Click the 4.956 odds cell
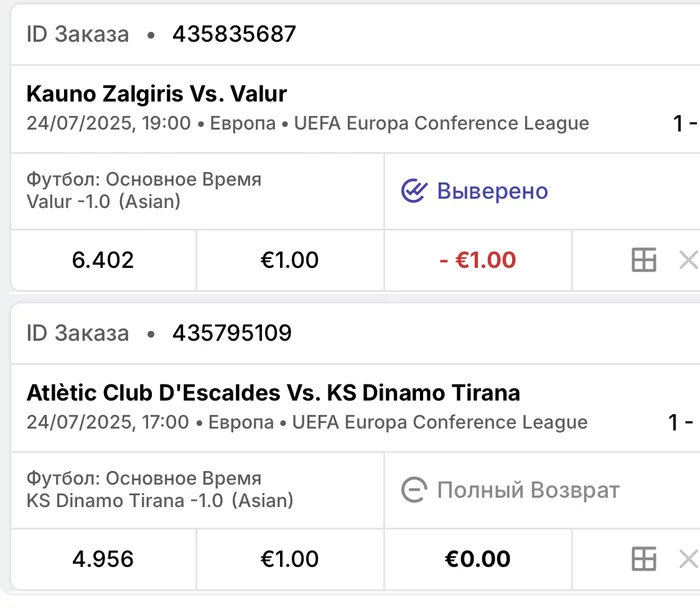 click(x=103, y=559)
